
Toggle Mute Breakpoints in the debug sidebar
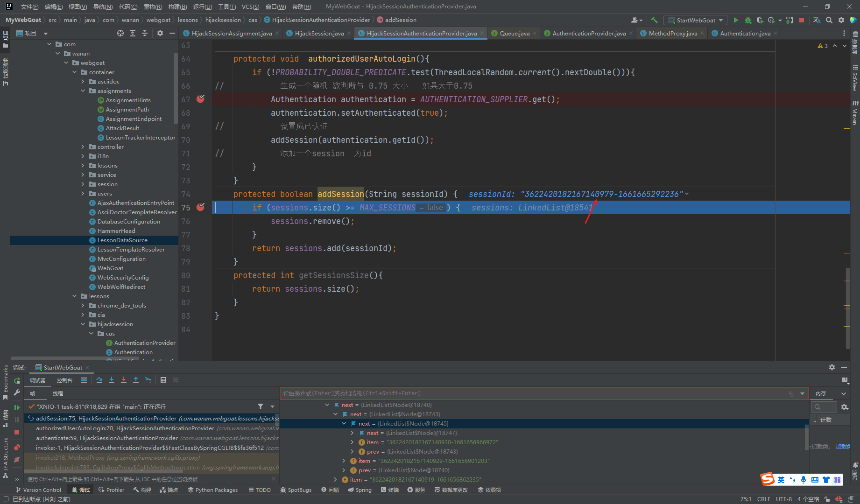tap(17, 460)
